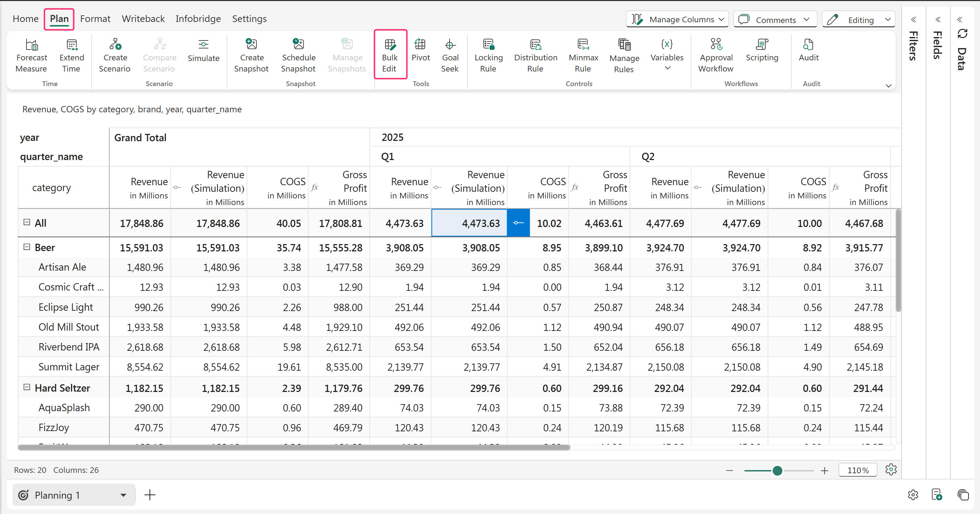Click the Forecast Measure icon
The width and height of the screenshot is (980, 514).
32,45
